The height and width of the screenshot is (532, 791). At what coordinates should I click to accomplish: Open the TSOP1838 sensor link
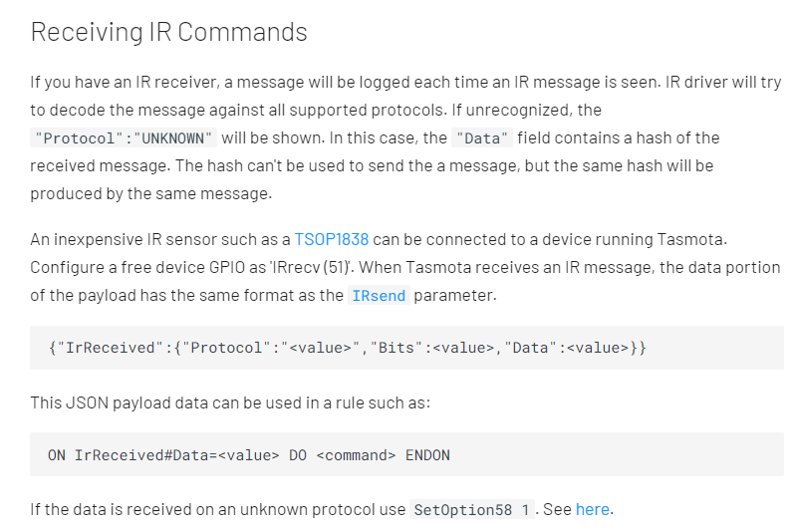coord(332,239)
